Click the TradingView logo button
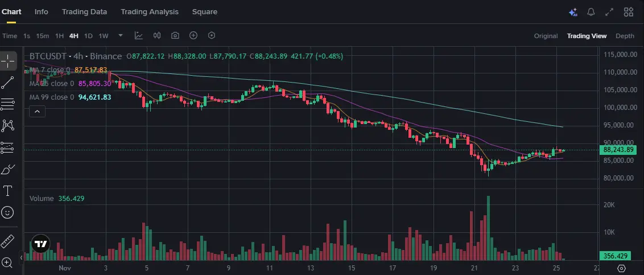 40,244
